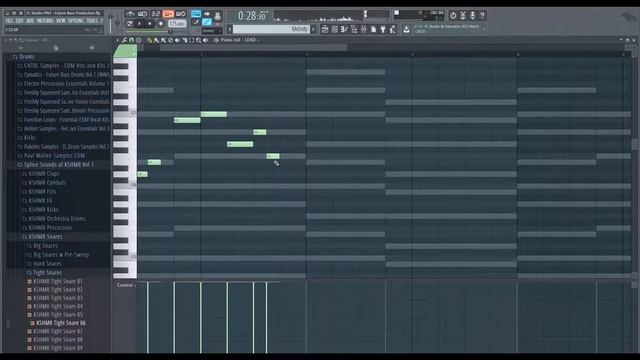Open the TOOLS menu
Viewport: 640px width, 360px height.
point(92,21)
